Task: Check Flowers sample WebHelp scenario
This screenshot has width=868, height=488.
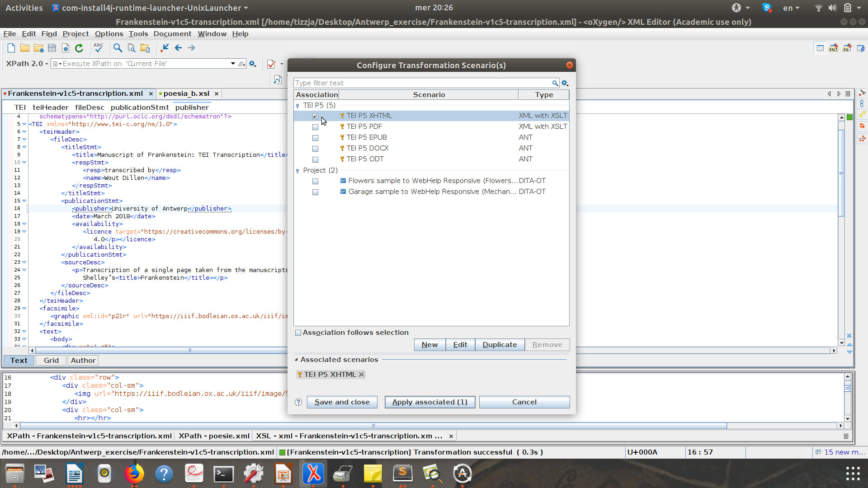Action: coord(315,181)
